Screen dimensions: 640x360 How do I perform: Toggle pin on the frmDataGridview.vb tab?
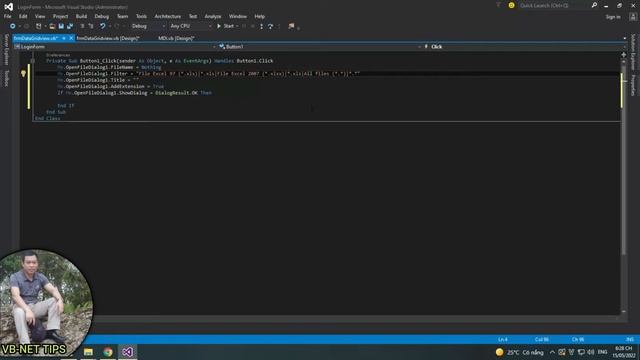(x=64, y=38)
